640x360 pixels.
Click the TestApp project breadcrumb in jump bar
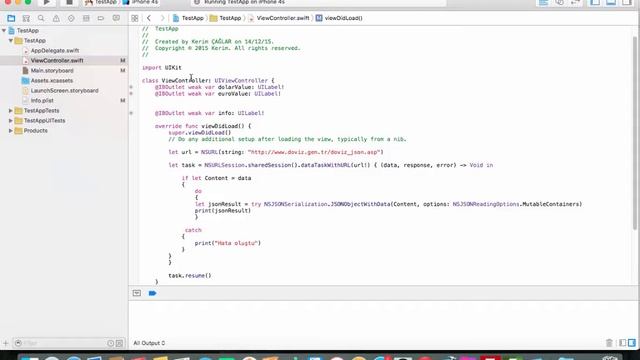click(188, 18)
